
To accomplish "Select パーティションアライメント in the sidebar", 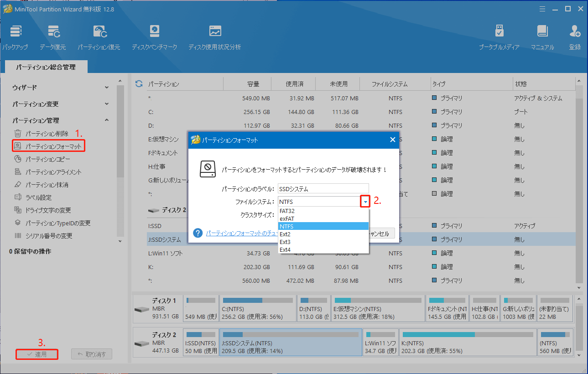I will 48,172.
